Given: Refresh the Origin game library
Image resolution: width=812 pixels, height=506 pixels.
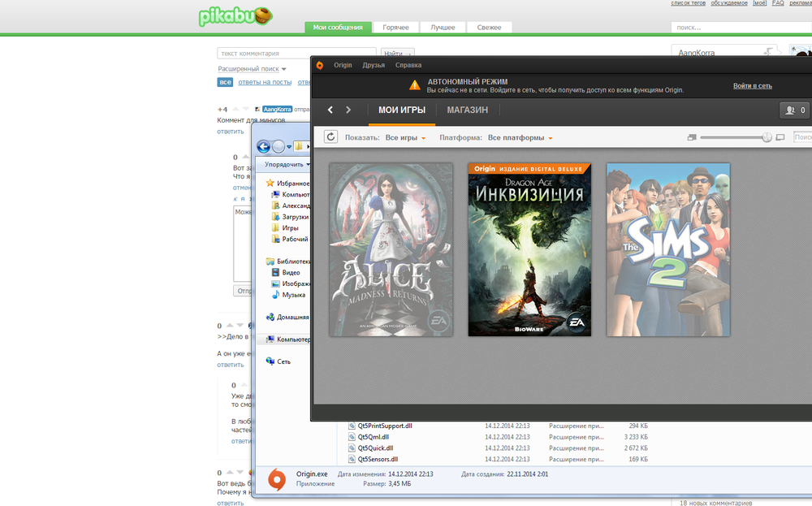Looking at the screenshot, I should coord(330,136).
